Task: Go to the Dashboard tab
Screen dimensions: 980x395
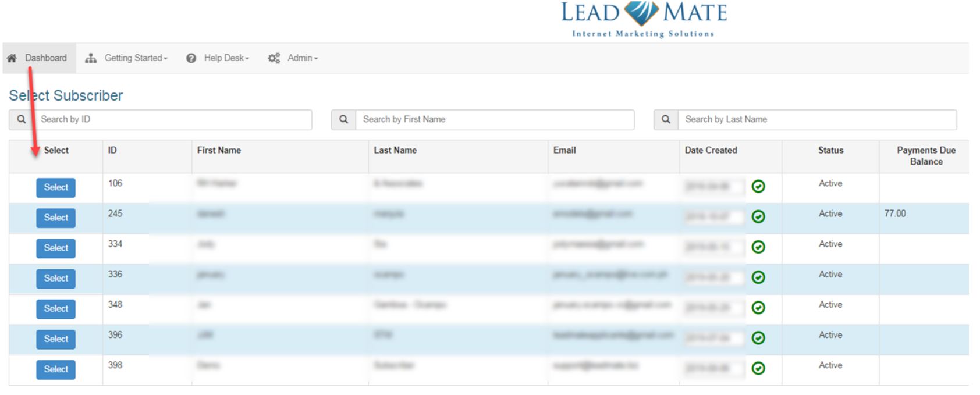Action: click(45, 58)
